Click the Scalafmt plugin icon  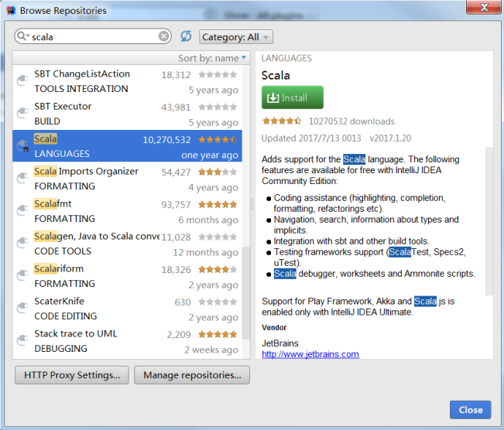pos(22,210)
